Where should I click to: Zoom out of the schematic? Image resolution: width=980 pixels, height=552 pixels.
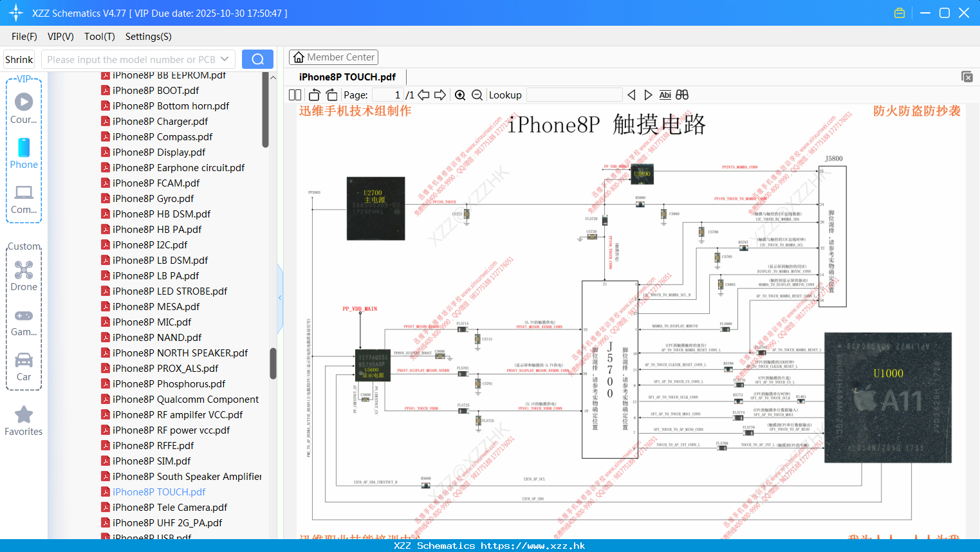coord(477,95)
